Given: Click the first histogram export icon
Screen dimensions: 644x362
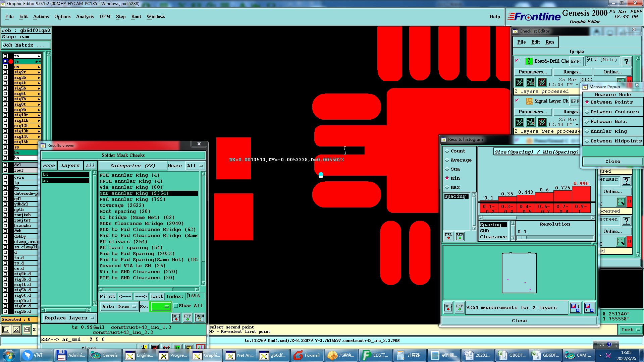Looking at the screenshot, I should click(x=575, y=307).
